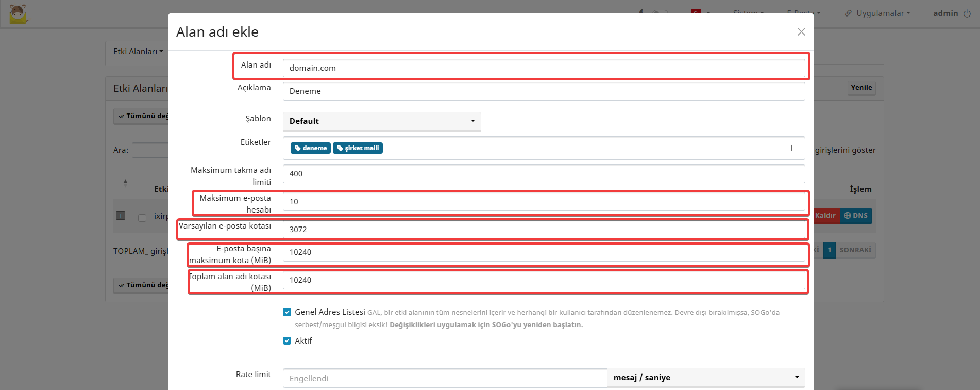Click the DNS globe button
This screenshot has height=390, width=980.
(856, 216)
